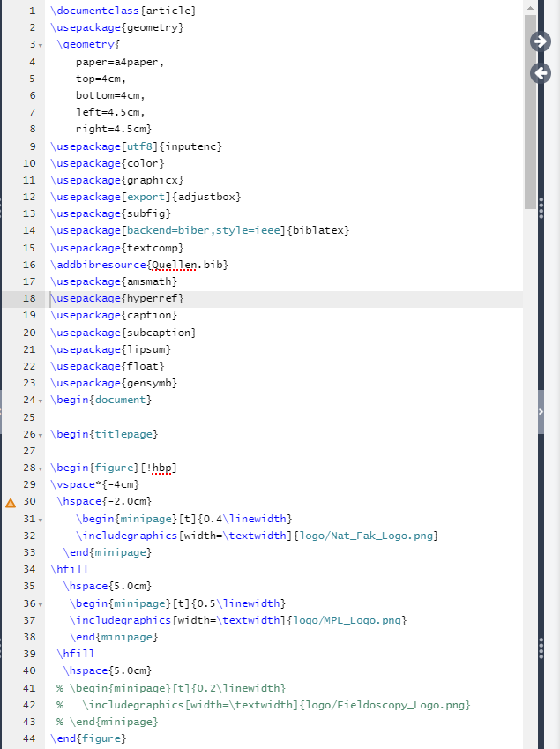Image resolution: width=560 pixels, height=749 pixels.
Task: Click on logo/MPL_Logo.png path
Action: tap(347, 620)
